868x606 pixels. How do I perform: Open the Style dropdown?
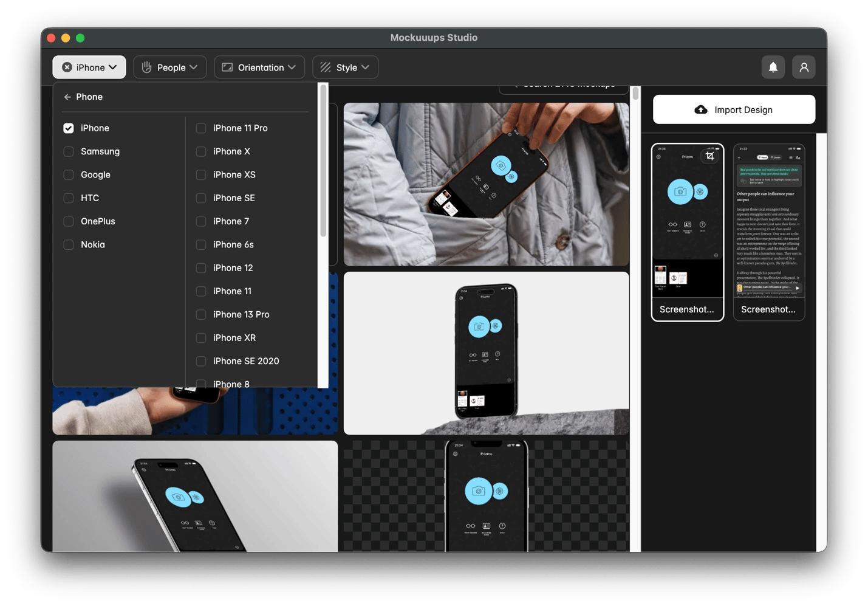click(x=345, y=67)
